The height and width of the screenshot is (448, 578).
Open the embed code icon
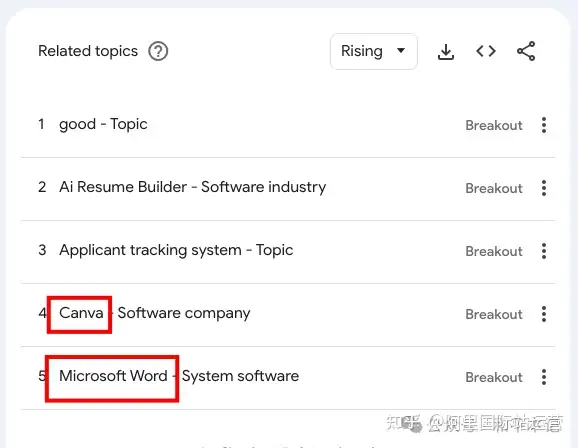[486, 51]
